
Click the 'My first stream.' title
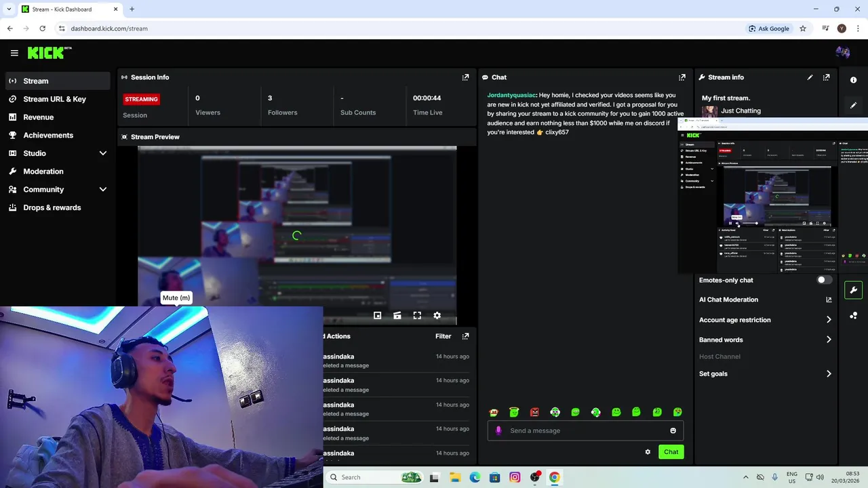pyautogui.click(x=726, y=98)
